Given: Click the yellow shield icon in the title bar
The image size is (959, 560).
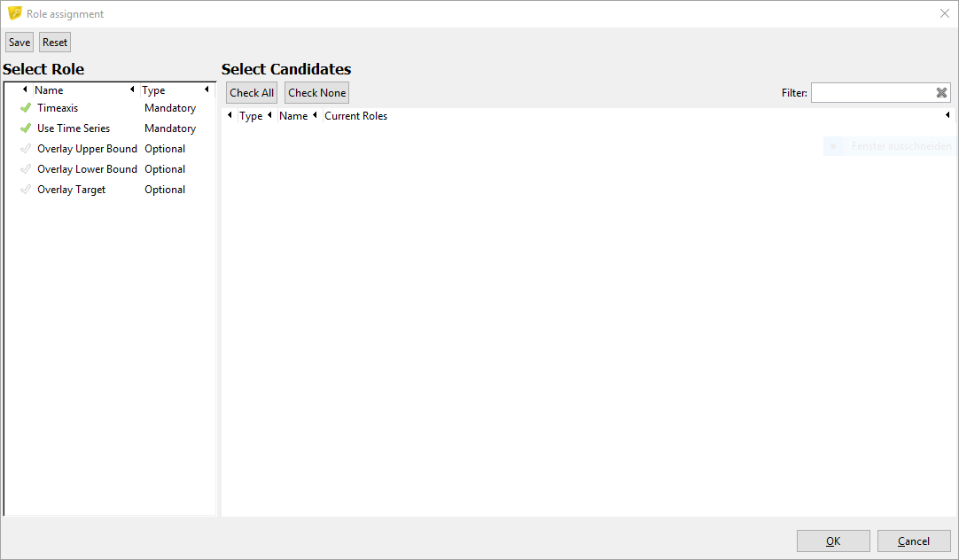Looking at the screenshot, I should click(14, 14).
